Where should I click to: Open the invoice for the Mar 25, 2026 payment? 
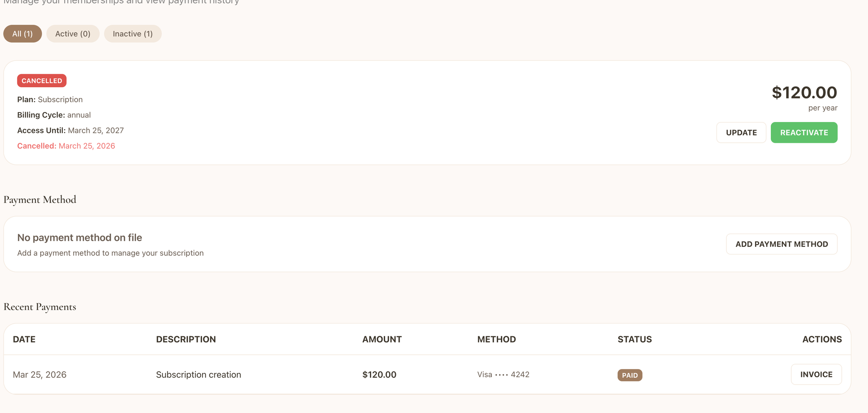816,374
